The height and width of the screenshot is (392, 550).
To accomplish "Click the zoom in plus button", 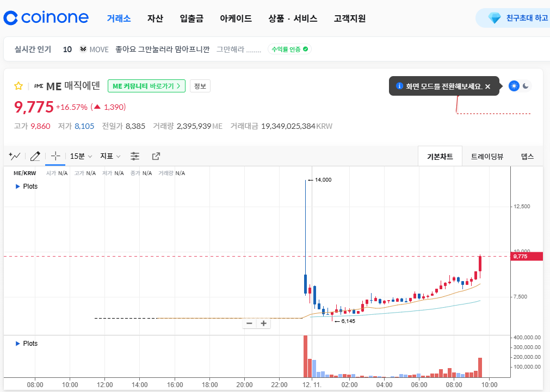I will tap(263, 323).
